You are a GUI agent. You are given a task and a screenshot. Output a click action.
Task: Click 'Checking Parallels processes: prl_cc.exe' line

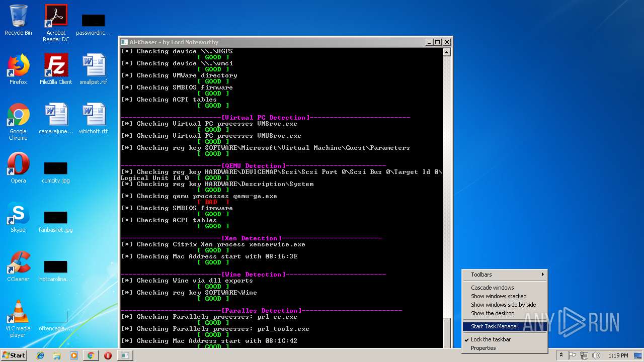coord(209,317)
